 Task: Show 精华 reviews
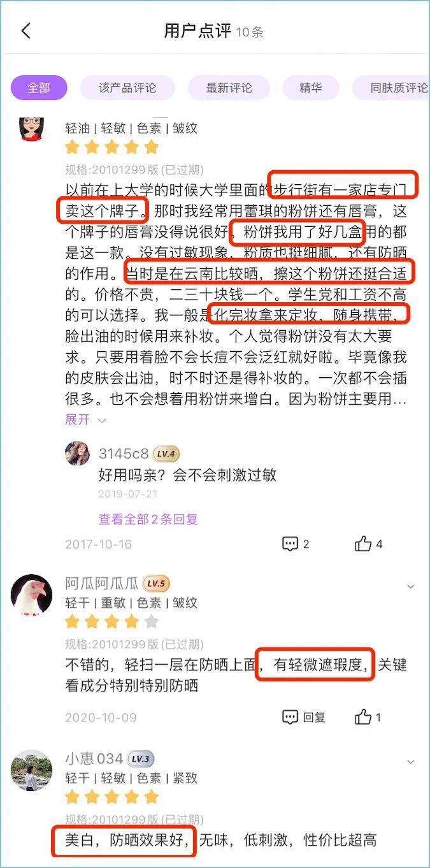(x=310, y=88)
